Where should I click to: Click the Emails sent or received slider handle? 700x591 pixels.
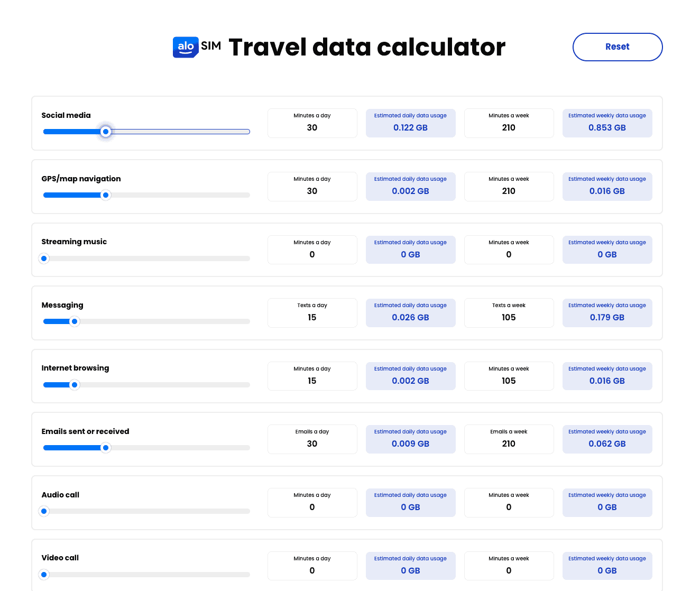(x=106, y=448)
